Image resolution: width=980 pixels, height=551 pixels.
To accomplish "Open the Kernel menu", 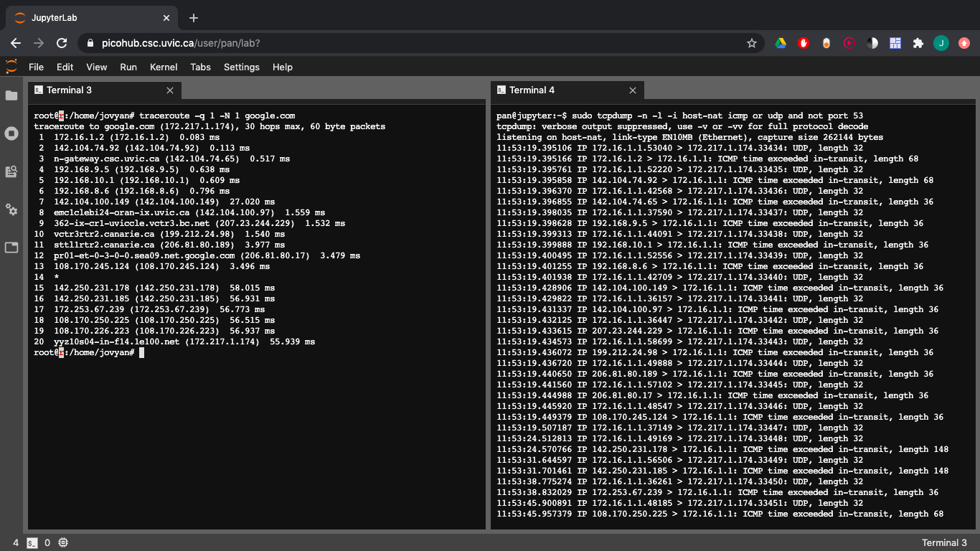I will pyautogui.click(x=164, y=67).
